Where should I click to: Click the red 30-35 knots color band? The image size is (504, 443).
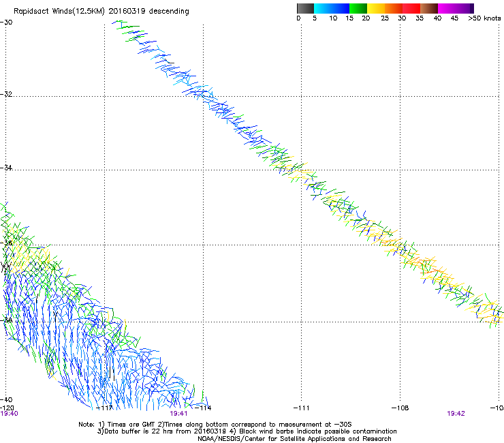[411, 8]
